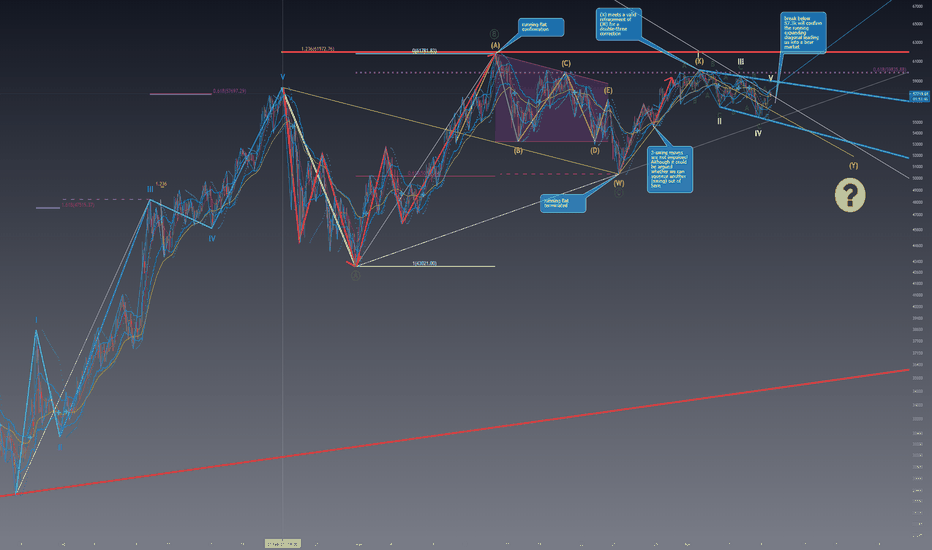The image size is (932, 550).
Task: Select the '(X) meets a valid retracement' callout
Action: [x=618, y=24]
